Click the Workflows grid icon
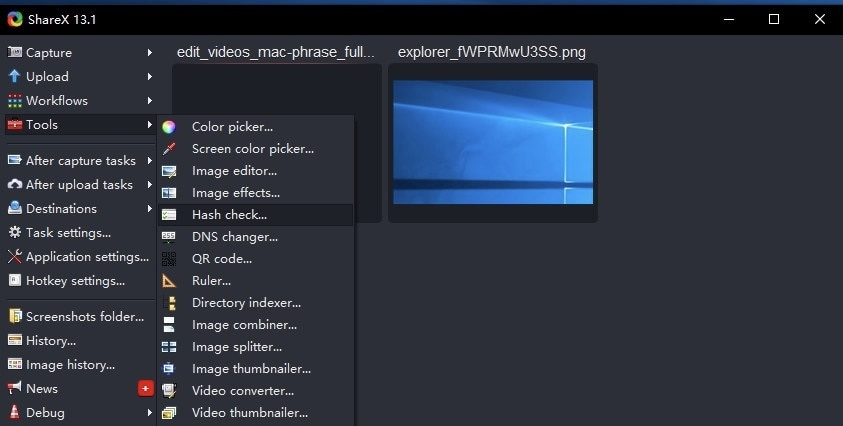Image resolution: width=843 pixels, height=426 pixels. click(15, 101)
